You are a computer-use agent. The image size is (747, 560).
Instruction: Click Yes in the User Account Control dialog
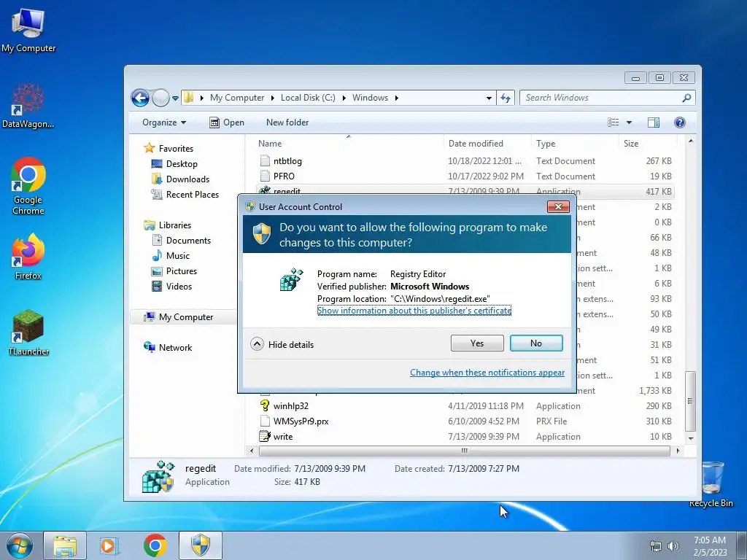click(477, 343)
